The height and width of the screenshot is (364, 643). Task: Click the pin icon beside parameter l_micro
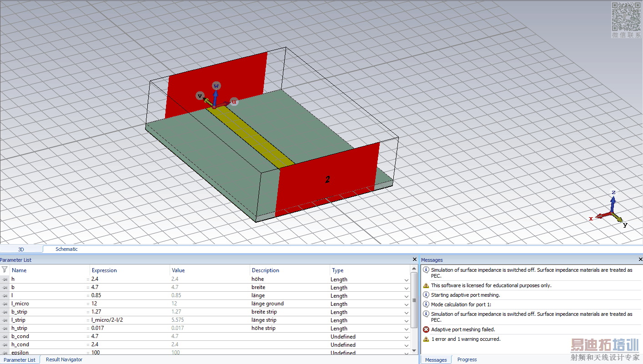pyautogui.click(x=5, y=304)
